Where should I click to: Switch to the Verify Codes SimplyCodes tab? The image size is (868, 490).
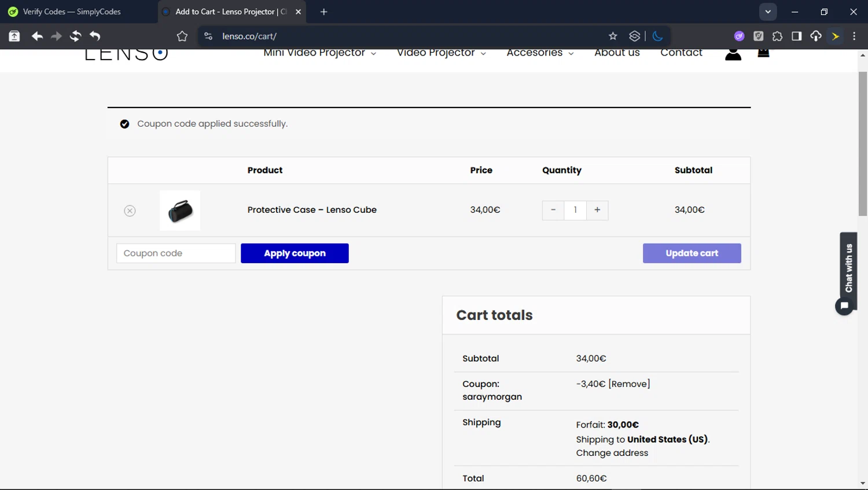tap(72, 12)
